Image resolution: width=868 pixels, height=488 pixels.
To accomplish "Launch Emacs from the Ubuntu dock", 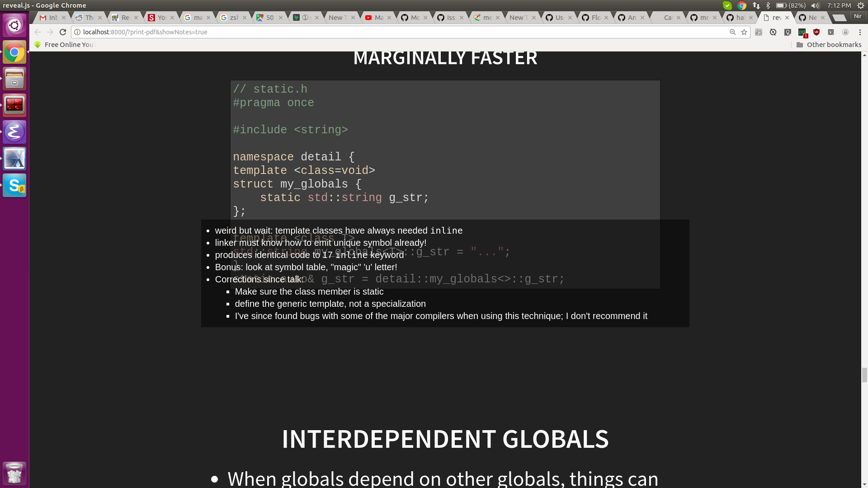I will point(14,132).
